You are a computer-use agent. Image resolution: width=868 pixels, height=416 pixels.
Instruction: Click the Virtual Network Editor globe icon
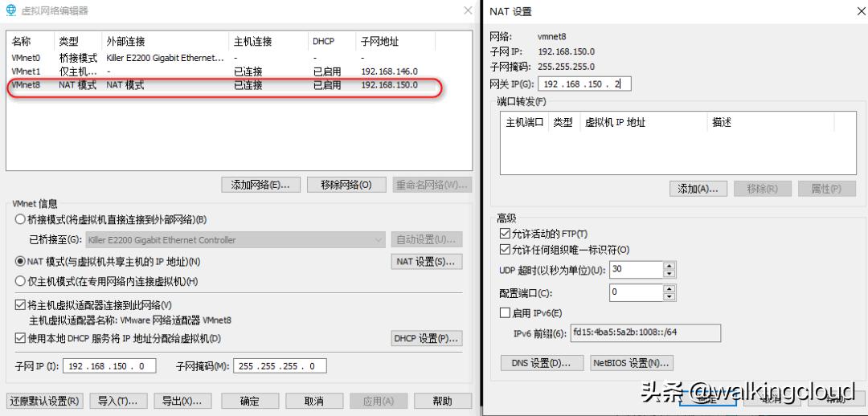(x=10, y=10)
